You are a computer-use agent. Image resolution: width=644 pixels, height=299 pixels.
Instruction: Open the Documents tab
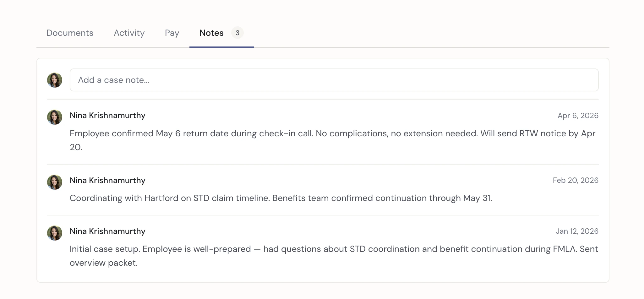point(70,33)
